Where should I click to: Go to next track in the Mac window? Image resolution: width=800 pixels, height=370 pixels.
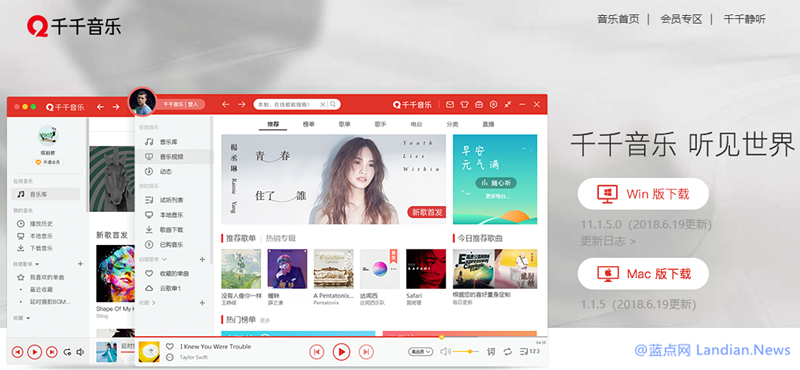pos(52,352)
